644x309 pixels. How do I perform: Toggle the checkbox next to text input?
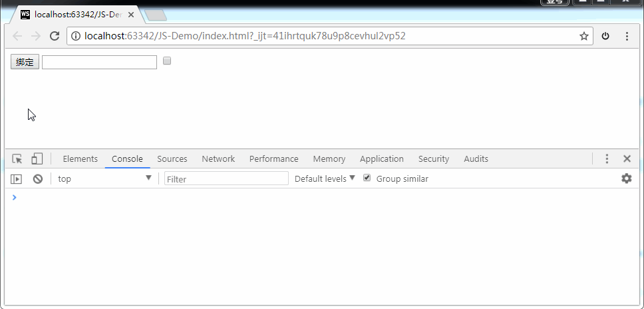[x=167, y=61]
